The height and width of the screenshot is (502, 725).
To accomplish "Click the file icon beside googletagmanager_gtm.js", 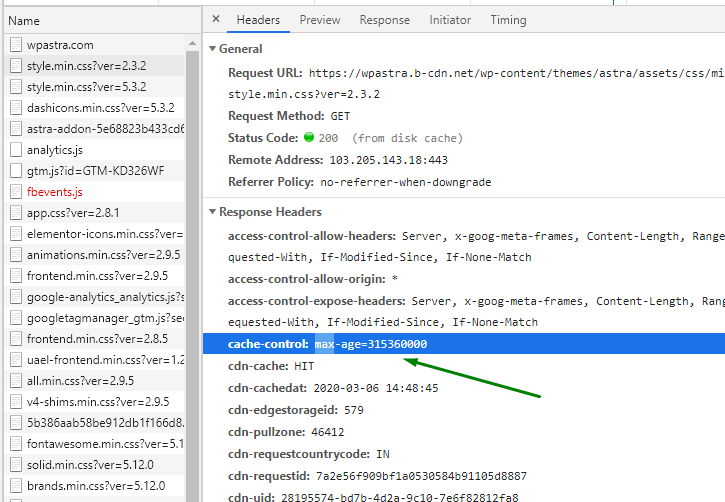I will [16, 318].
